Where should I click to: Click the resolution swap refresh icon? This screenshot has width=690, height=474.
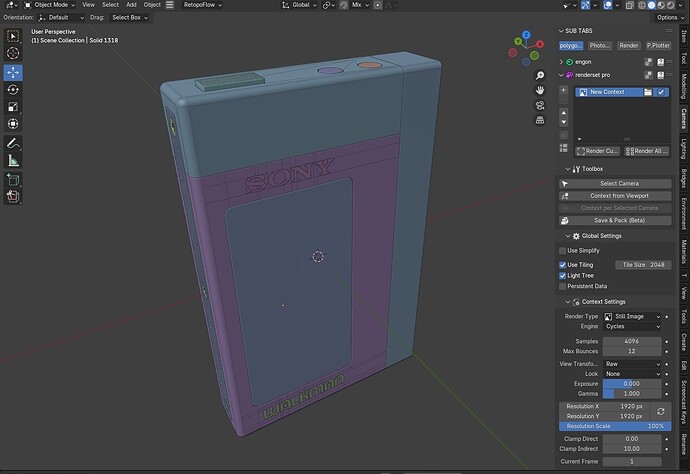(x=661, y=411)
